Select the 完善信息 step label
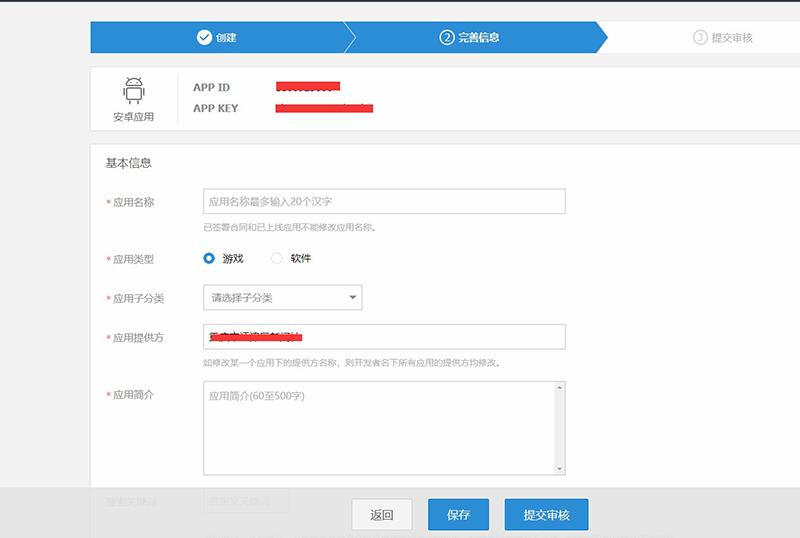 click(x=479, y=38)
